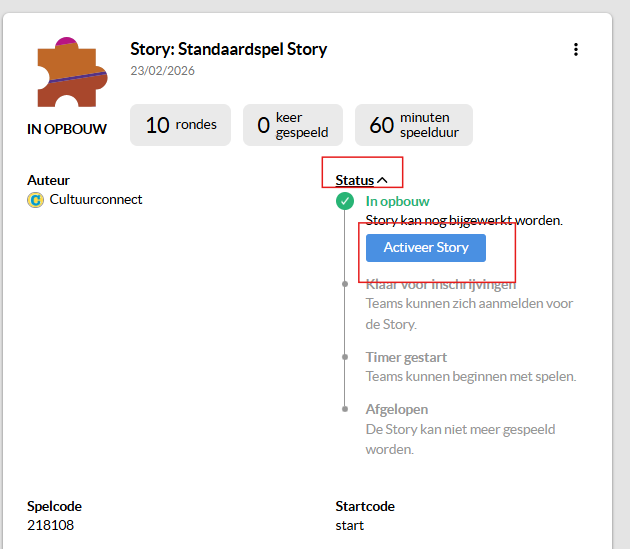Click the In opbouw status label

[x=397, y=201]
